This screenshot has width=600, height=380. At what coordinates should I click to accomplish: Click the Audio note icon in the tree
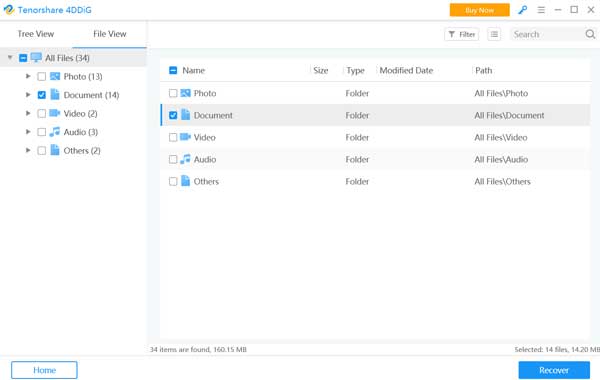pos(55,132)
